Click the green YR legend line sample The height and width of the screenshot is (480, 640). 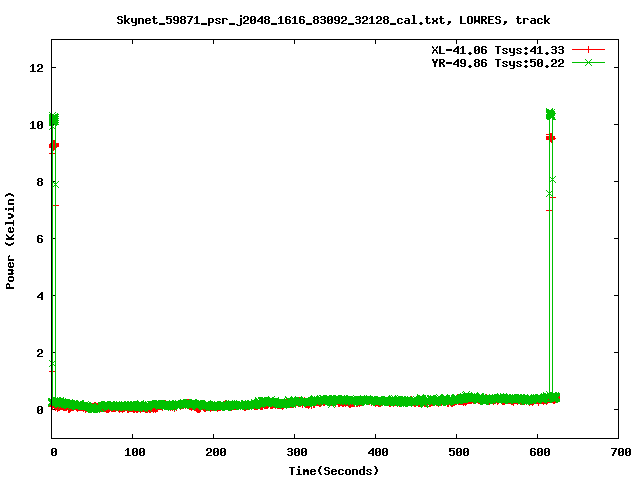588,62
